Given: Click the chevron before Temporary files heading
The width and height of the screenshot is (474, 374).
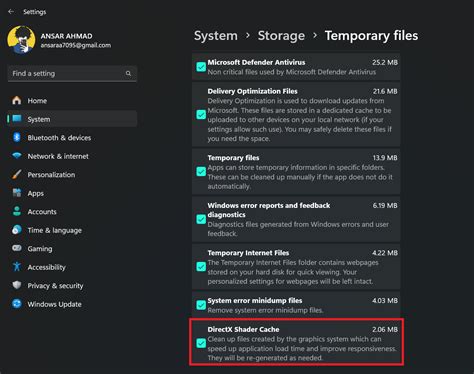Looking at the screenshot, I should tap(315, 35).
